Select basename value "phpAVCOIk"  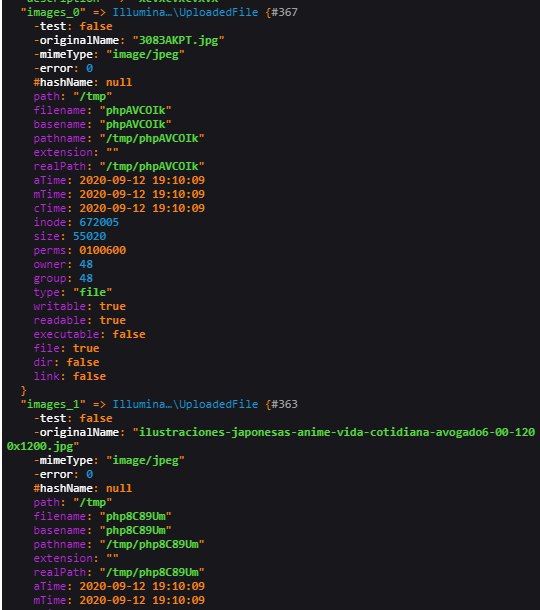[135, 124]
